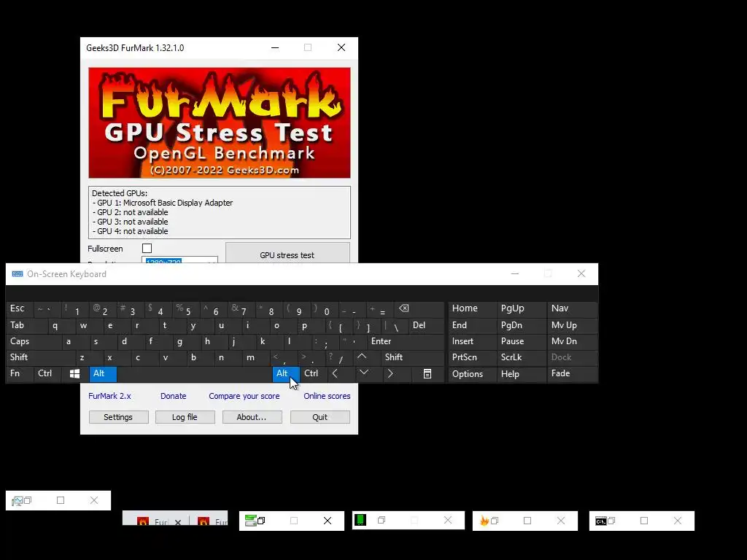Click the About... button
This screenshot has height=560, width=747.
(252, 417)
